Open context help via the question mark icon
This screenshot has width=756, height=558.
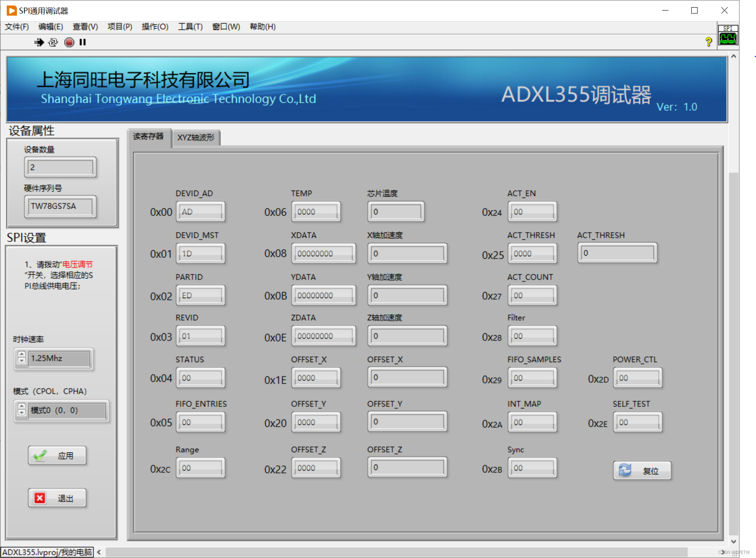(x=709, y=42)
